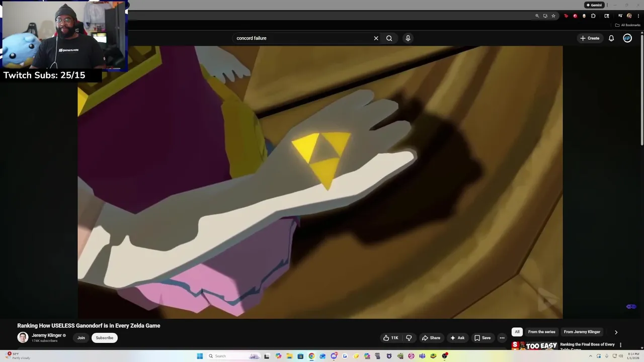Open Task View on the taskbar
Screen dimensions: 644x362
tap(266, 356)
